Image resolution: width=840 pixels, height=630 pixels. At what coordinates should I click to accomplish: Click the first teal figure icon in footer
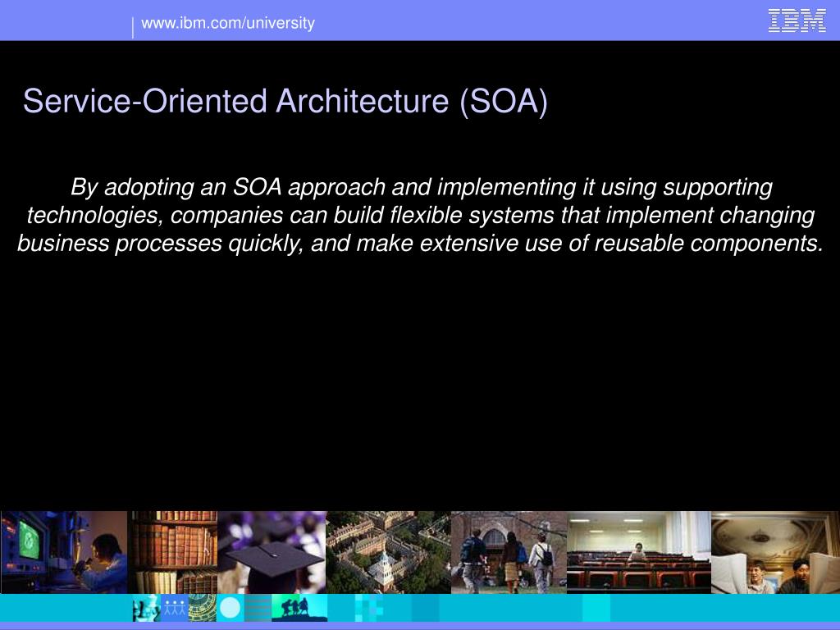pos(147,608)
